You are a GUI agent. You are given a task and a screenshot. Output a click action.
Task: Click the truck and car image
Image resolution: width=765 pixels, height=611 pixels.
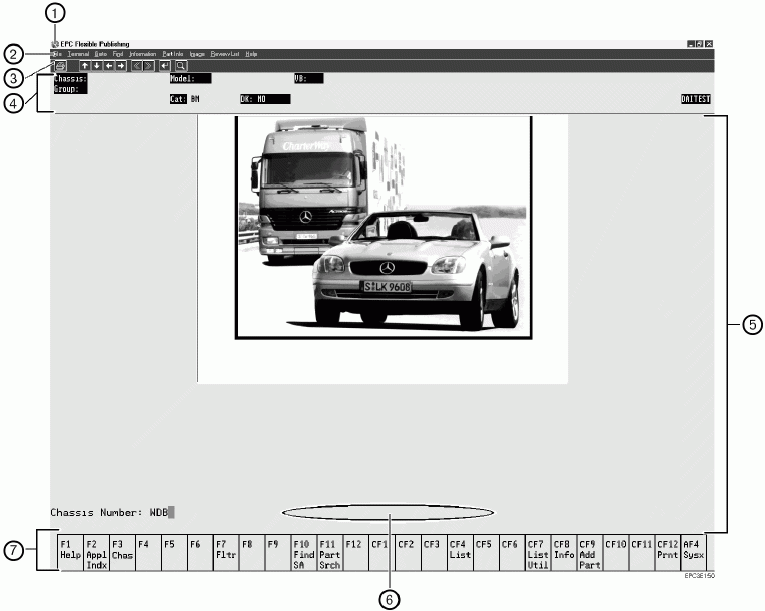tap(381, 227)
